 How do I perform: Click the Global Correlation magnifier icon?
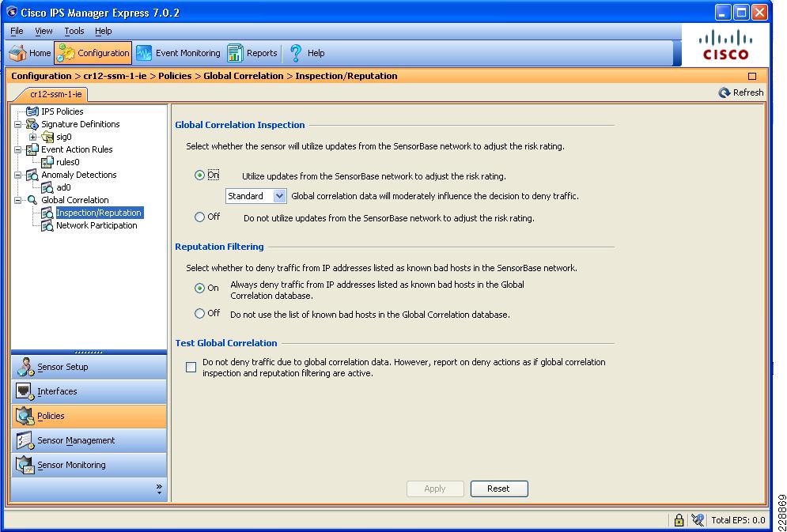pyautogui.click(x=32, y=200)
